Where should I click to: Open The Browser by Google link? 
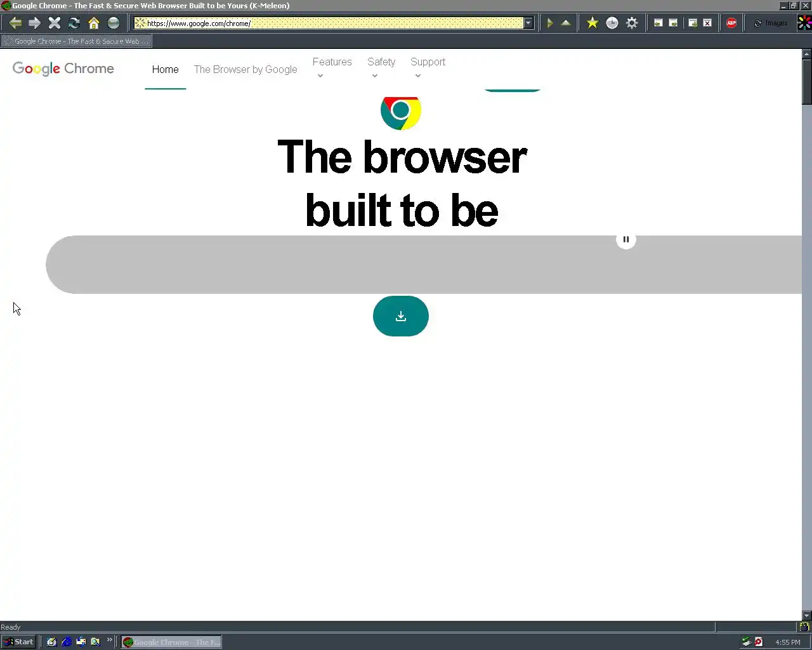pos(246,69)
